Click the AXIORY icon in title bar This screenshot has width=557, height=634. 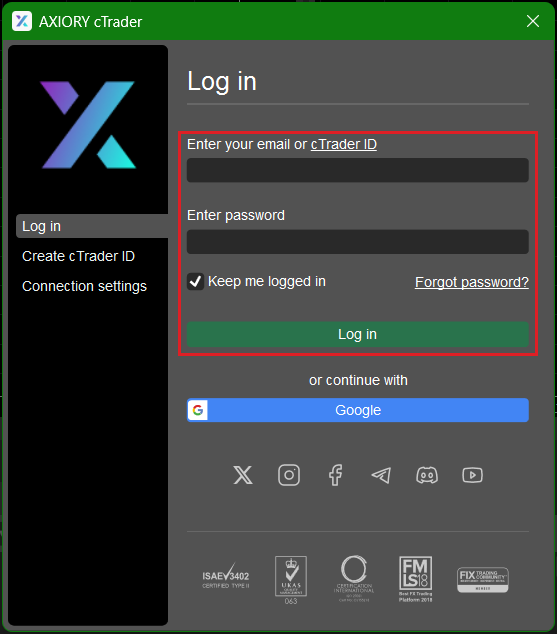point(22,21)
